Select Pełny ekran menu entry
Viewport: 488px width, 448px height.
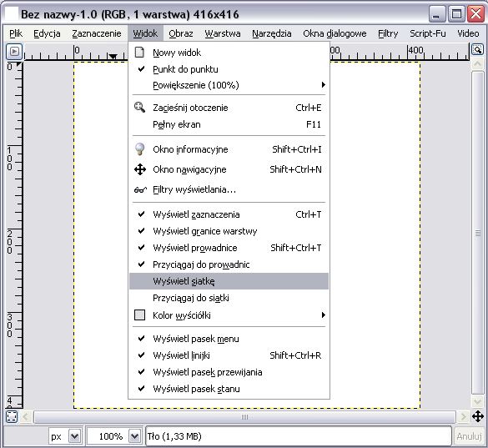(x=229, y=124)
